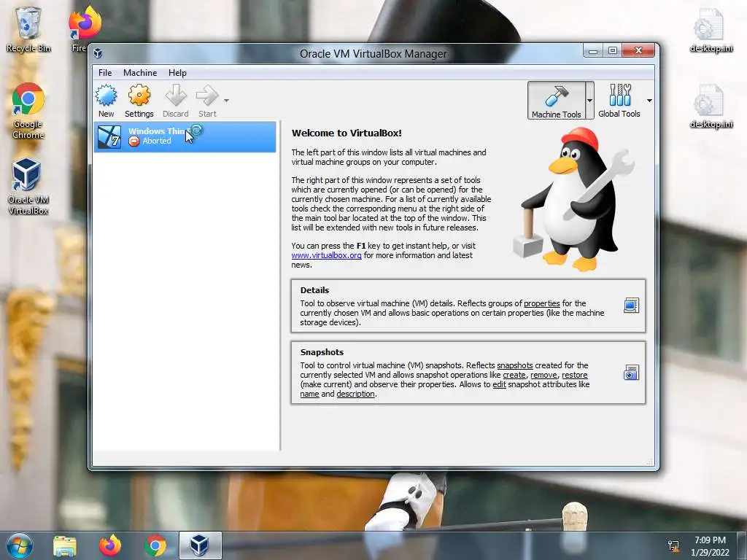Viewport: 747px width, 560px height.
Task: Click the Oracle VM VirtualBox desktop shortcut
Action: 28,186
